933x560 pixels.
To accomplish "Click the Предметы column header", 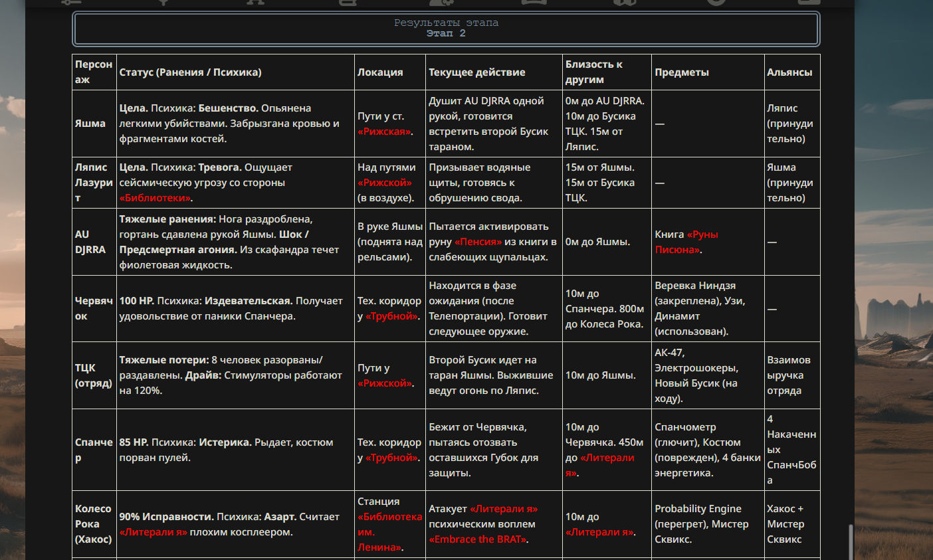I will [x=682, y=72].
